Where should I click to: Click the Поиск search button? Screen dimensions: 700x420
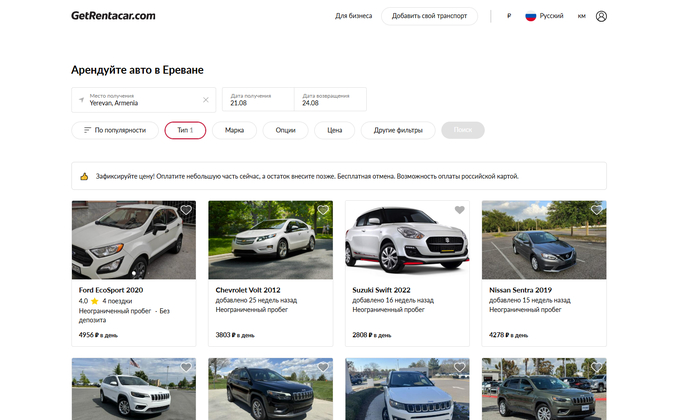point(463,130)
